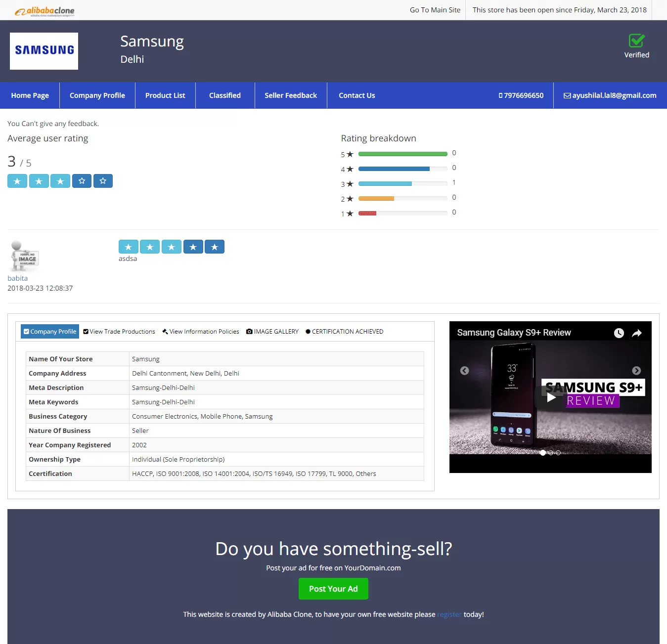Click Go To Main Site link

(x=435, y=10)
